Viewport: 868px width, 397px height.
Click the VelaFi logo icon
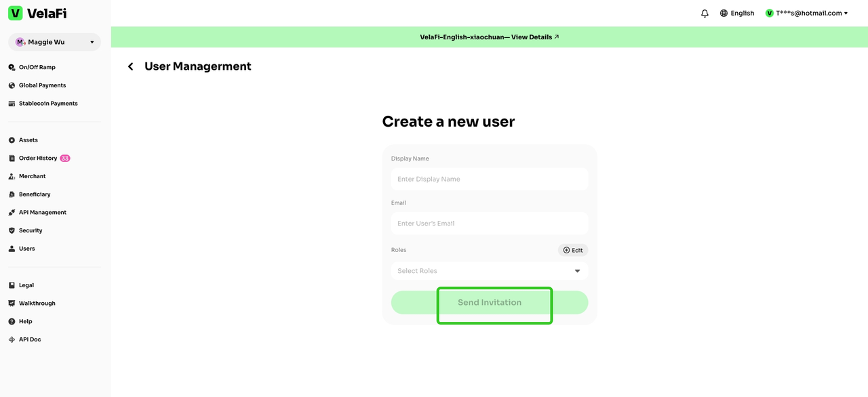tap(15, 13)
